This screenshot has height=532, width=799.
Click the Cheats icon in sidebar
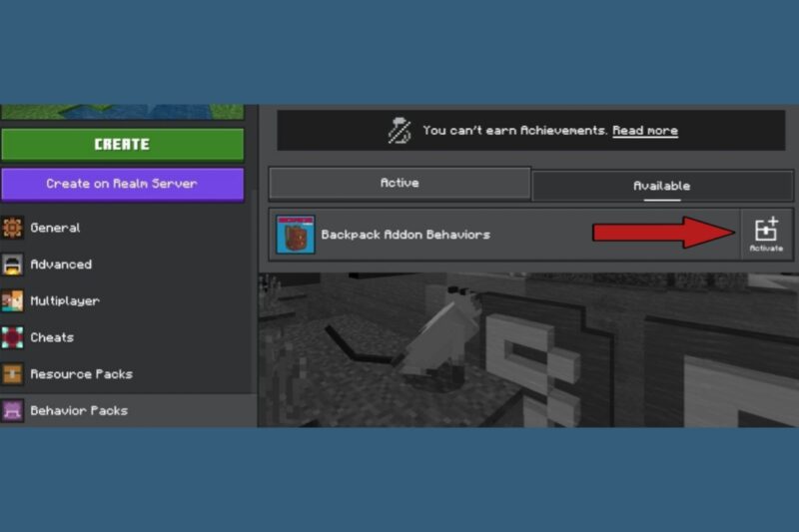coord(12,337)
